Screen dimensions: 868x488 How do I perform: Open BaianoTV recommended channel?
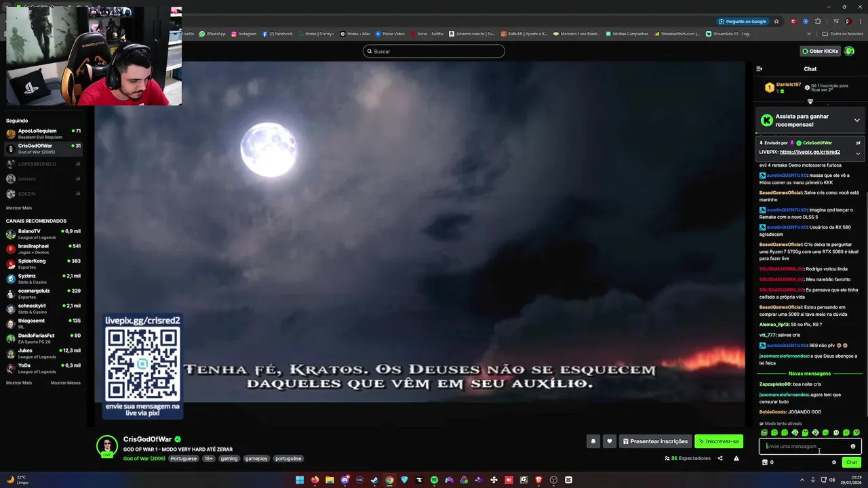(x=43, y=234)
